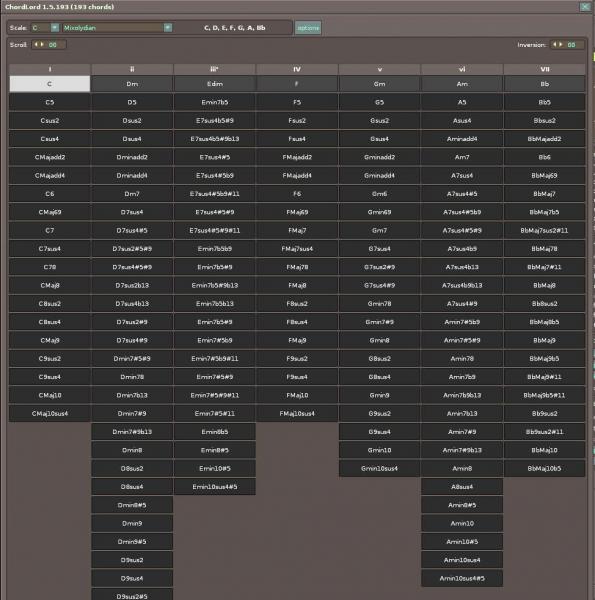Play the Dmin7#9b13 chord
The height and width of the screenshot is (600, 595).
pyautogui.click(x=132, y=432)
